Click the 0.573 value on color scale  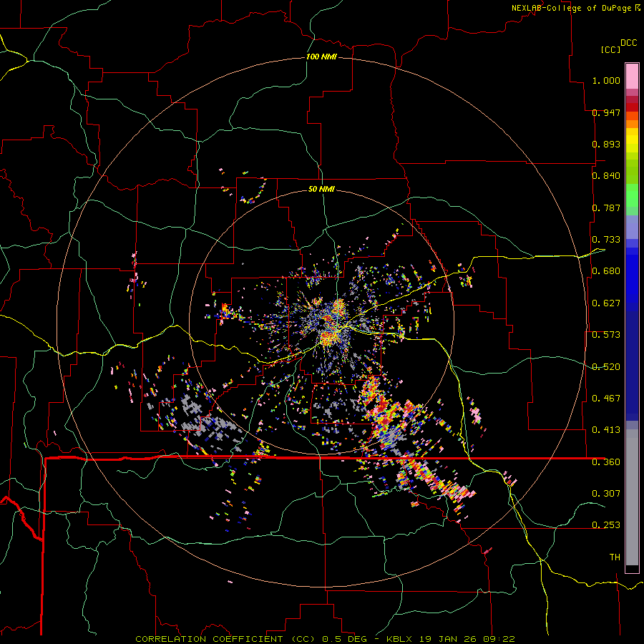(x=606, y=335)
